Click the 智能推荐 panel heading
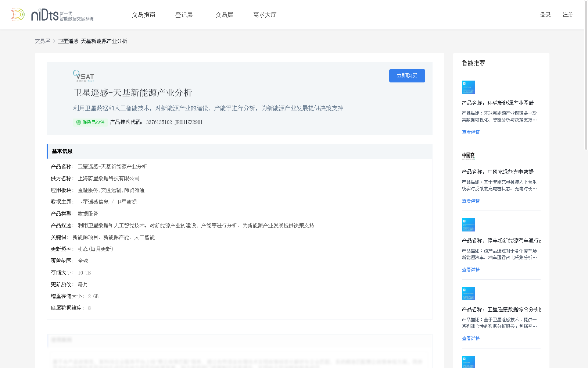This screenshot has width=588, height=368. pos(473,63)
